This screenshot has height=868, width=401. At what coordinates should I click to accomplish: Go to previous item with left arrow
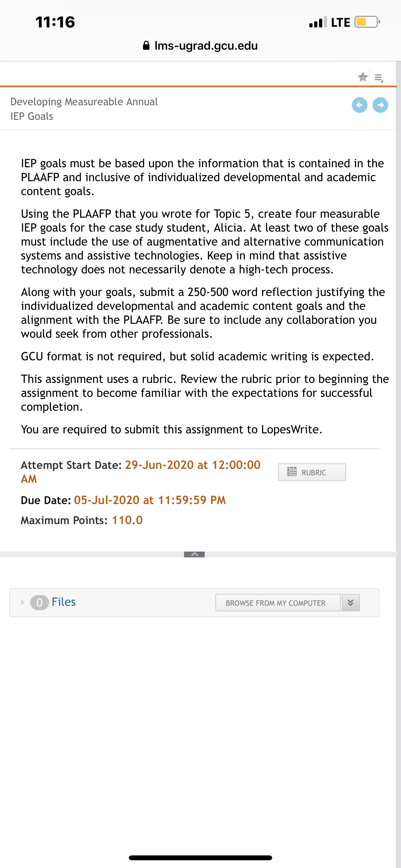360,105
